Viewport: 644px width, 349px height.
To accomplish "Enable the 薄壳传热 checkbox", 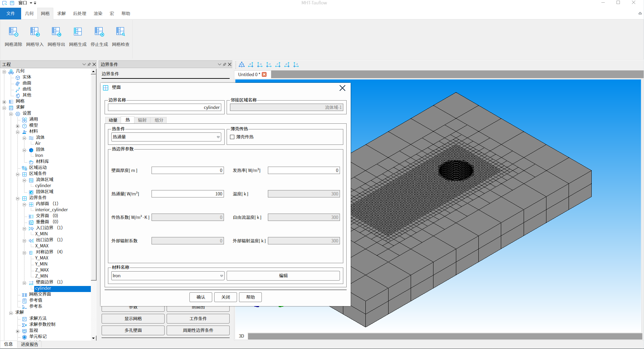I will coord(232,137).
